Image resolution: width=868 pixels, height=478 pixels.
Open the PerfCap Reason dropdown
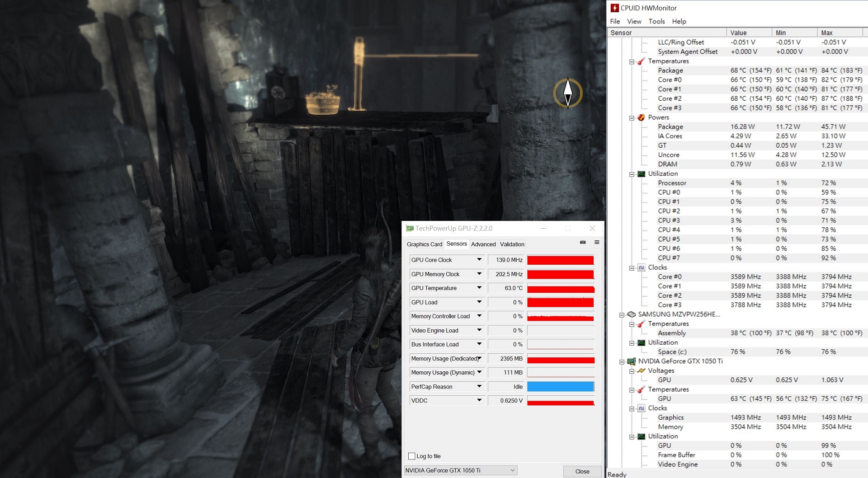point(479,387)
